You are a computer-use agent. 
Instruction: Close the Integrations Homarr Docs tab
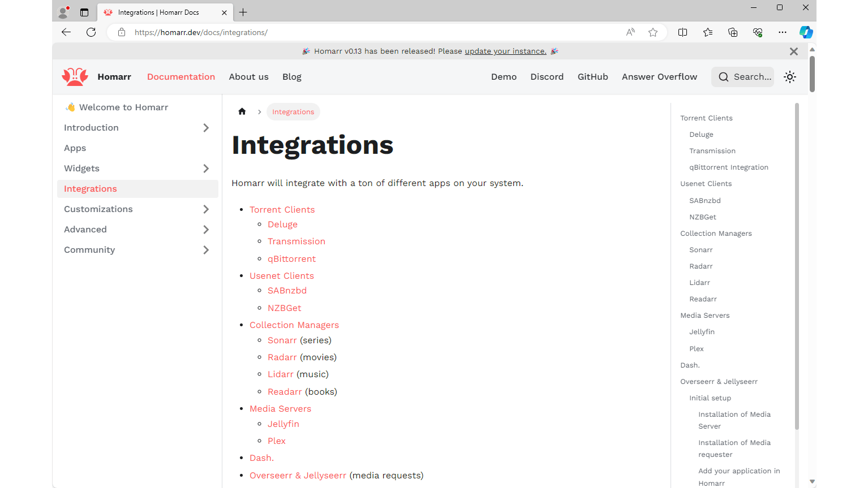pos(225,12)
